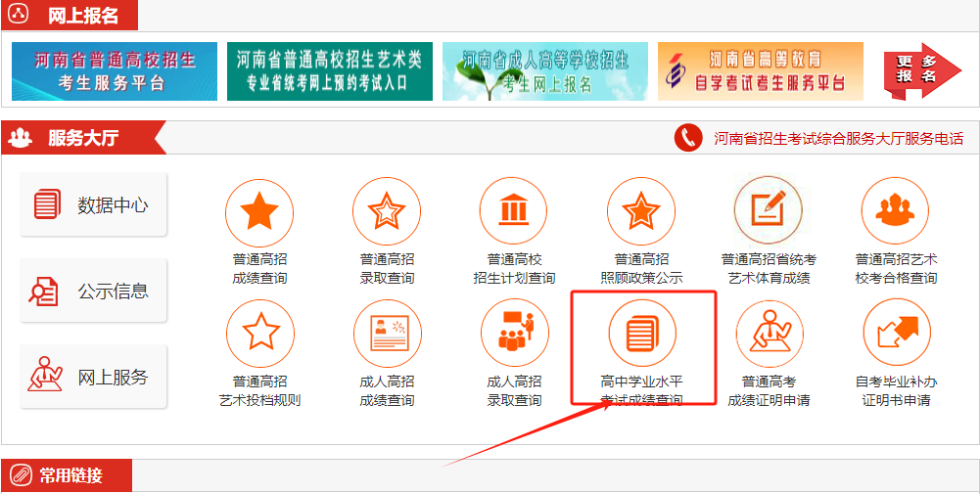This screenshot has height=494, width=980.
Task: Open 自考毕业补办证明书申请 icon
Action: 896,334
